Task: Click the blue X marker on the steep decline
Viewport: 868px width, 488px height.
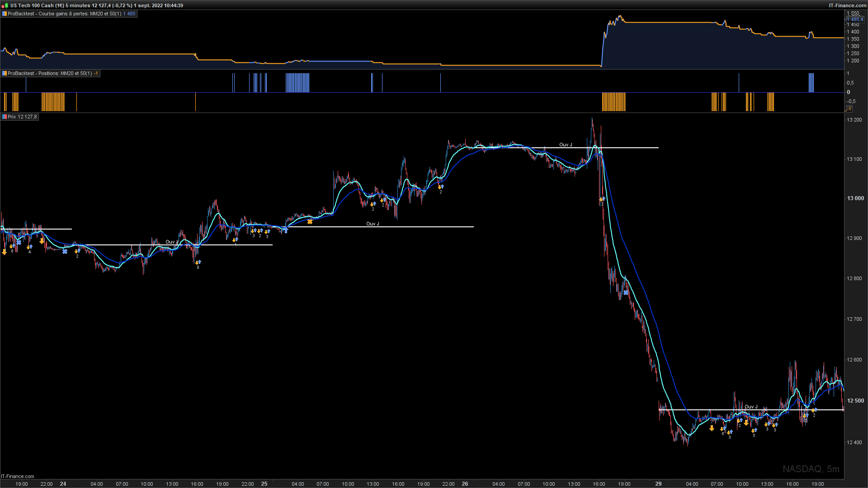Action: click(x=626, y=293)
